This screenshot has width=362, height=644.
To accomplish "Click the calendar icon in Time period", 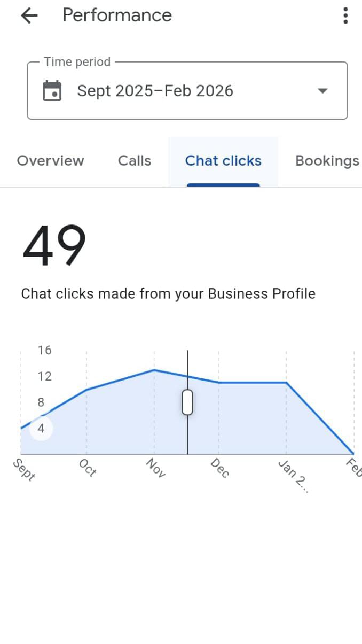I will [52, 90].
